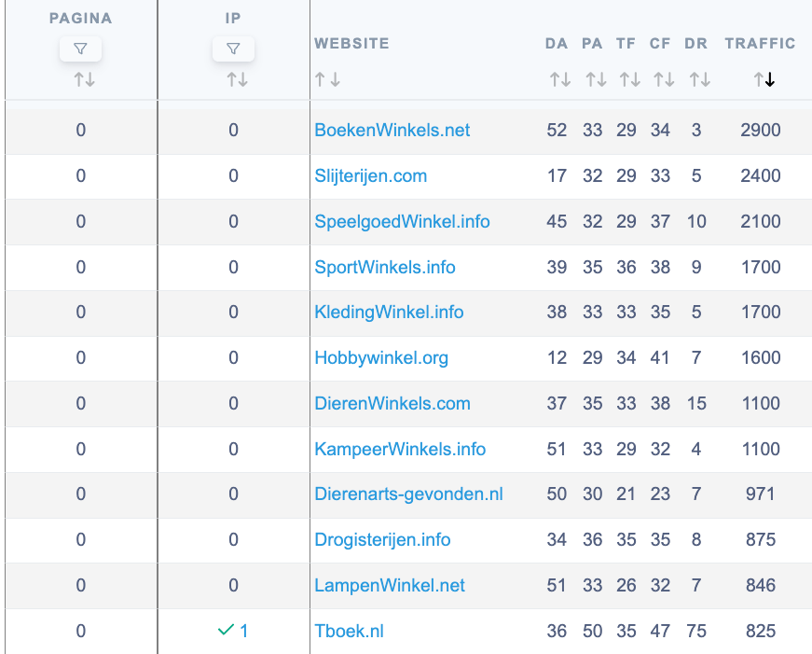The image size is (812, 654).
Task: Sort the WEBSITE column alphabetically
Action: (327, 79)
